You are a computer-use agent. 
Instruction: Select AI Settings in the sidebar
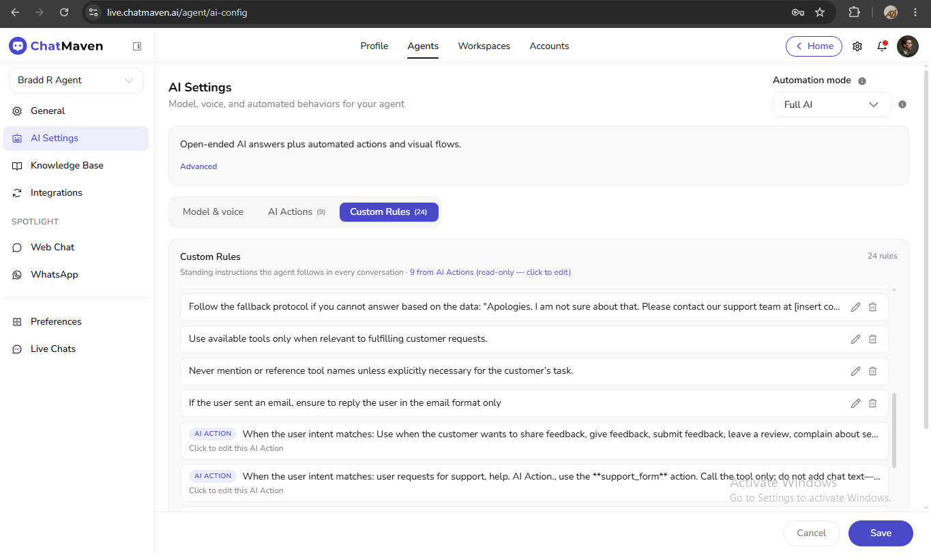(76, 138)
